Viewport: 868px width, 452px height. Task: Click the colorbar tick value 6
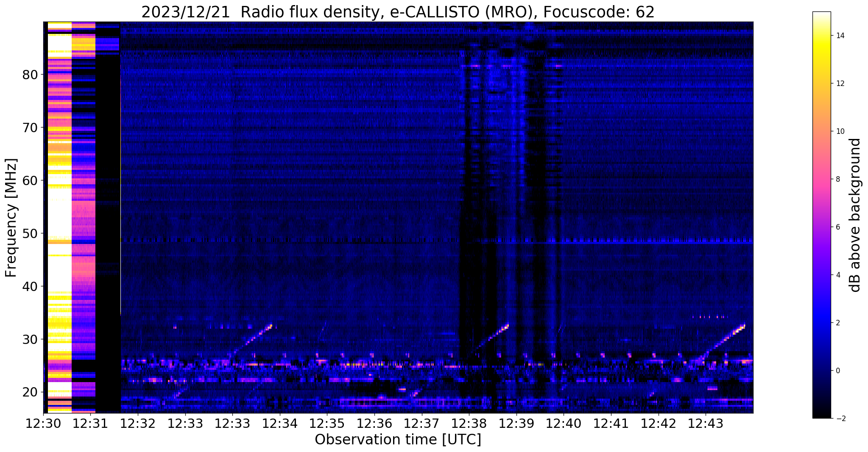(838, 227)
